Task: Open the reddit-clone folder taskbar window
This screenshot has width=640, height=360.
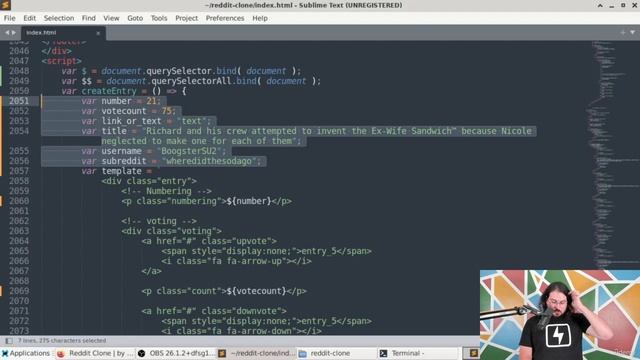Action: click(336, 353)
